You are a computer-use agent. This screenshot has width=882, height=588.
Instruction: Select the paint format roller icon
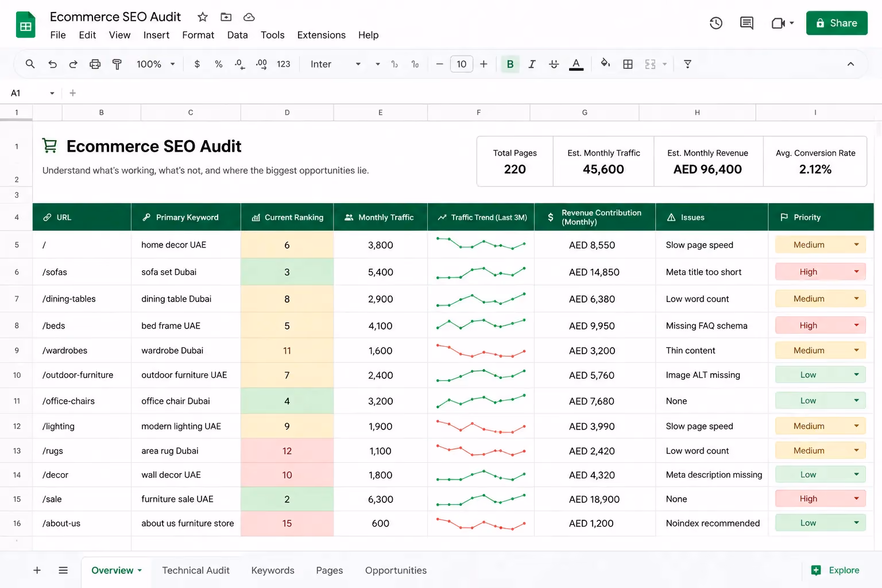click(117, 64)
